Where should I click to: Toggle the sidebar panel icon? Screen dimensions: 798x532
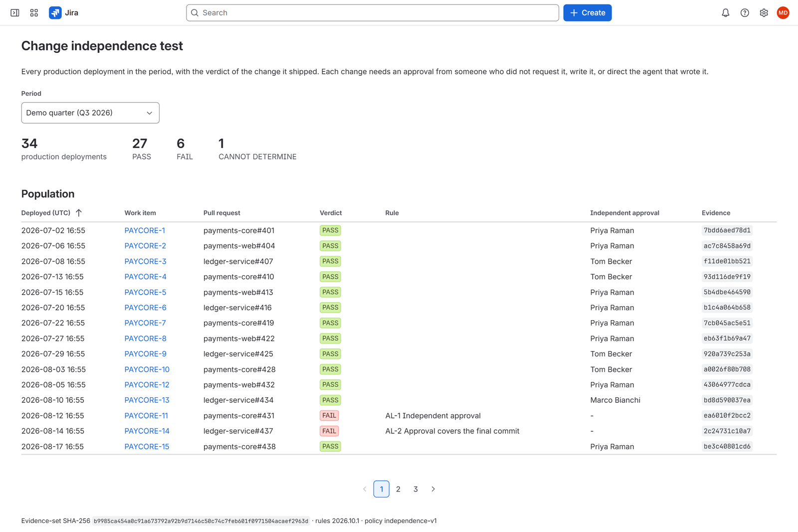(15, 13)
